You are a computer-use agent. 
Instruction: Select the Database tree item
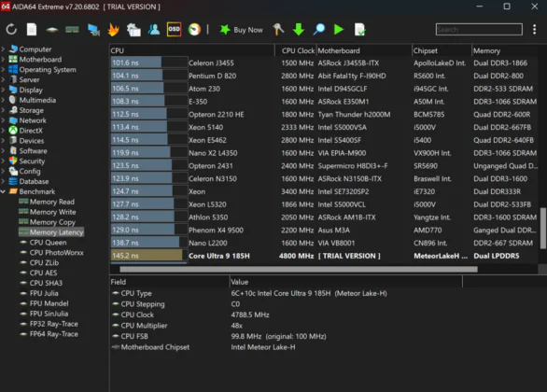(x=34, y=181)
